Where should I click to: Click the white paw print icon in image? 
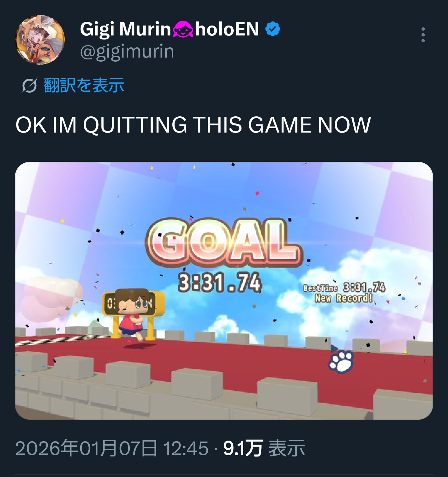(x=341, y=362)
